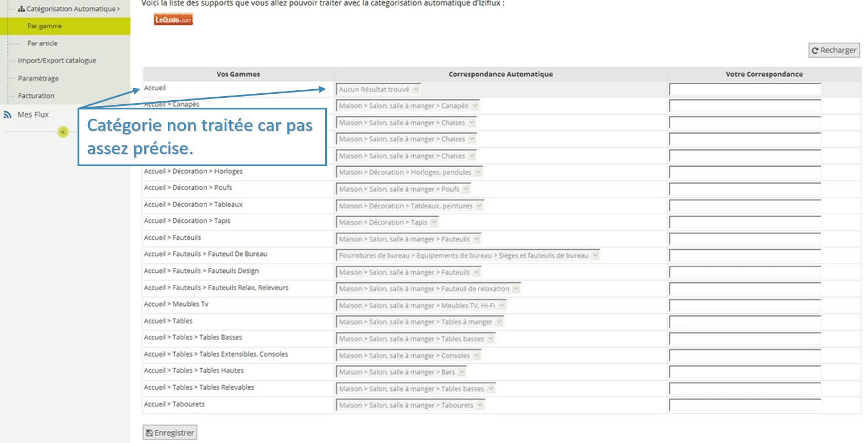Open the Horloges, pendules dropdown
Image resolution: width=868 pixels, height=443 pixels.
pos(409,173)
